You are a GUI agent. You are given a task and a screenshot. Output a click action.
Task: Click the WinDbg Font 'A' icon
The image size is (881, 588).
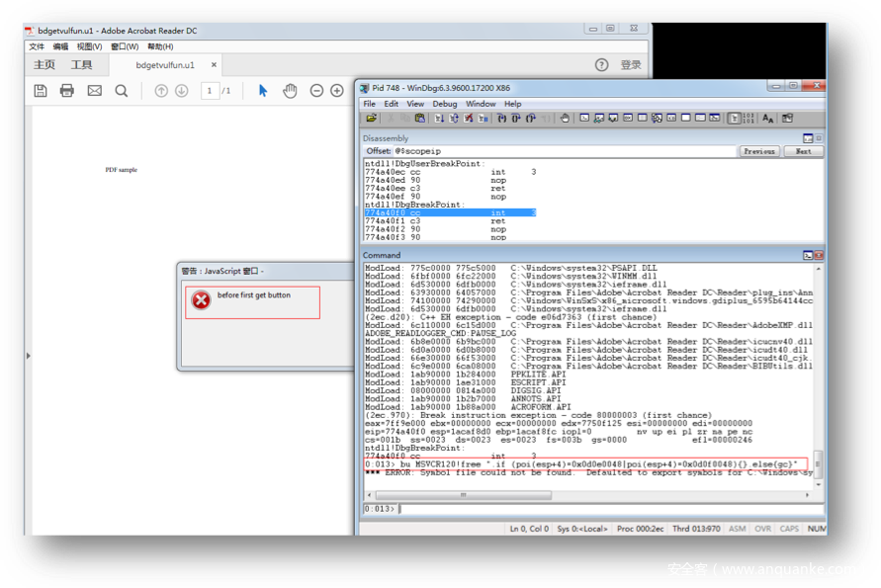point(768,118)
